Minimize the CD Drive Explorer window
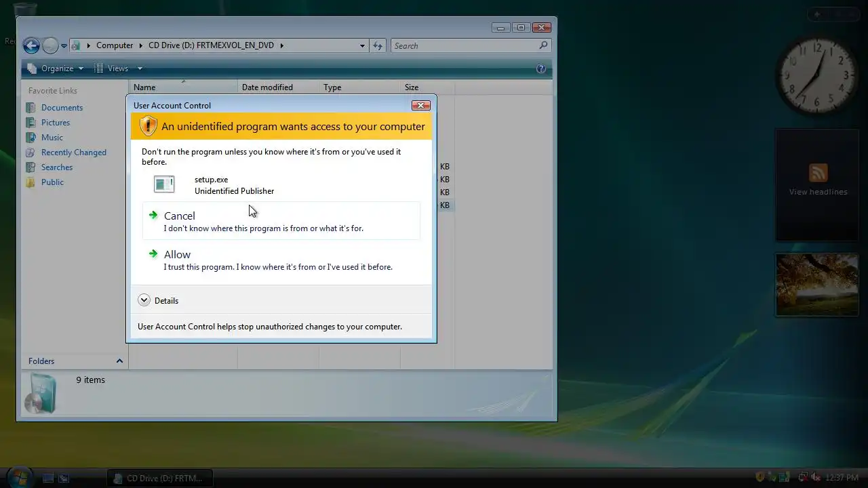The height and width of the screenshot is (488, 868). point(501,28)
